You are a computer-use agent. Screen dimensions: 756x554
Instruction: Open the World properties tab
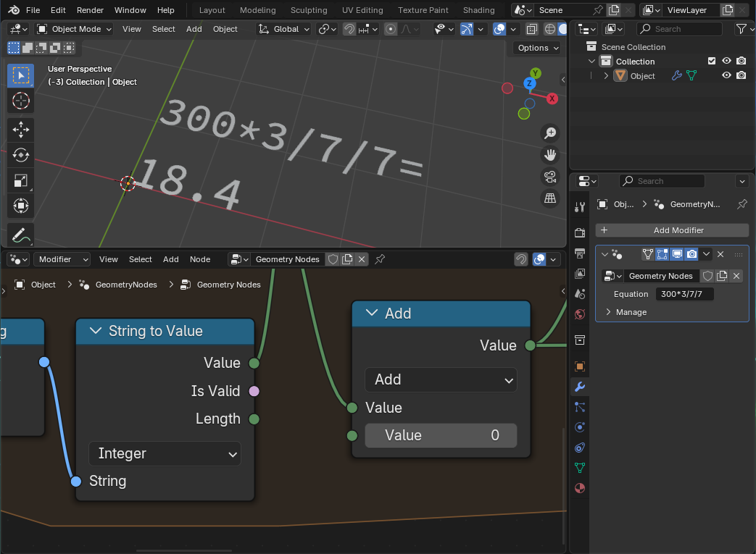pos(580,314)
